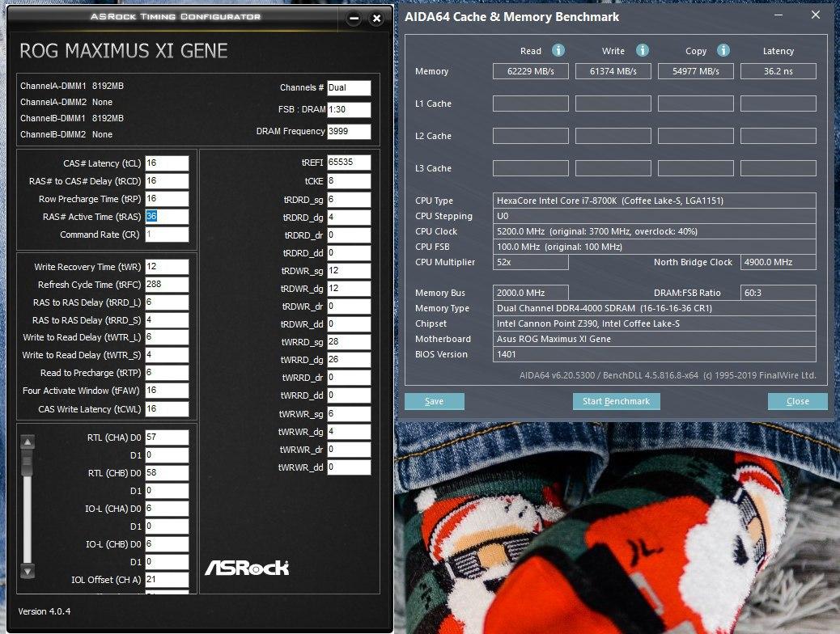840x634 pixels.
Task: Click the Row Precharge Time (tRP) field
Action: pos(168,199)
